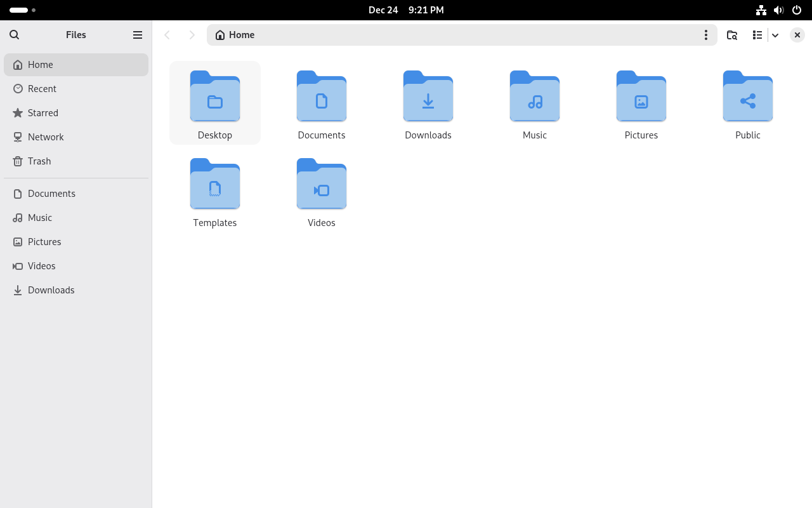Image resolution: width=812 pixels, height=508 pixels.
Task: Toggle list view layout
Action: (x=757, y=35)
